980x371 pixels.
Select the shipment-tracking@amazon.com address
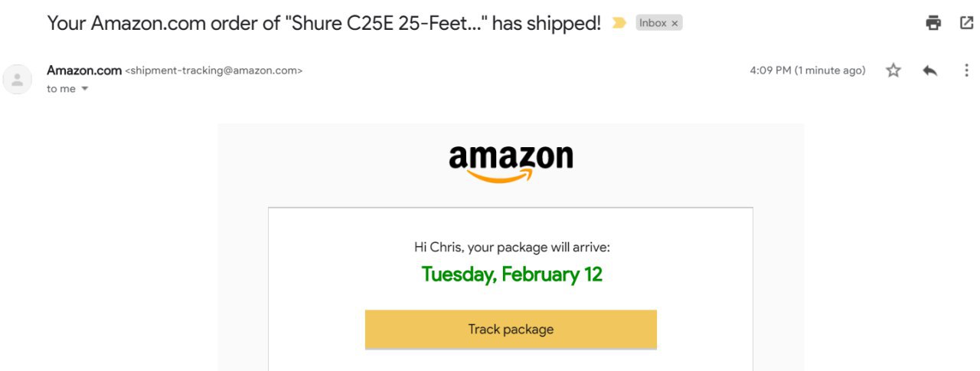click(214, 71)
